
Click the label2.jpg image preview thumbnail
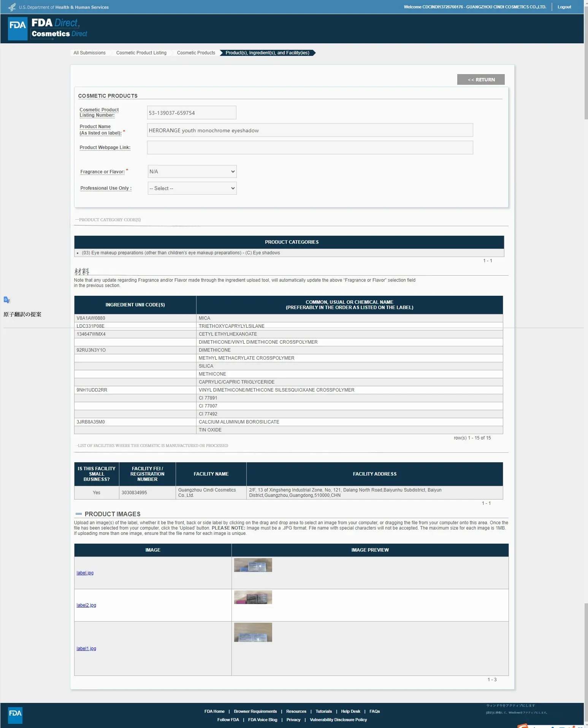[x=253, y=597]
